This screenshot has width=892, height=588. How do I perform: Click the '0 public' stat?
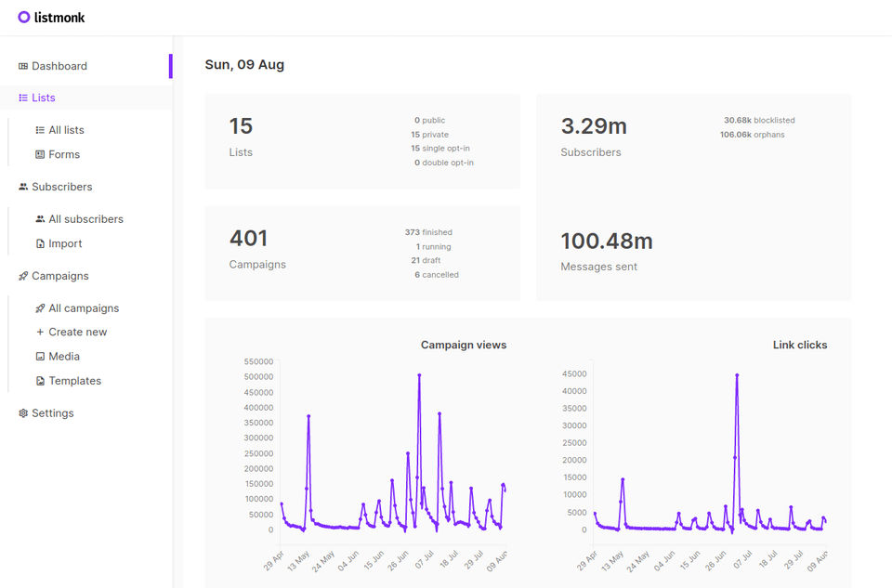point(429,121)
